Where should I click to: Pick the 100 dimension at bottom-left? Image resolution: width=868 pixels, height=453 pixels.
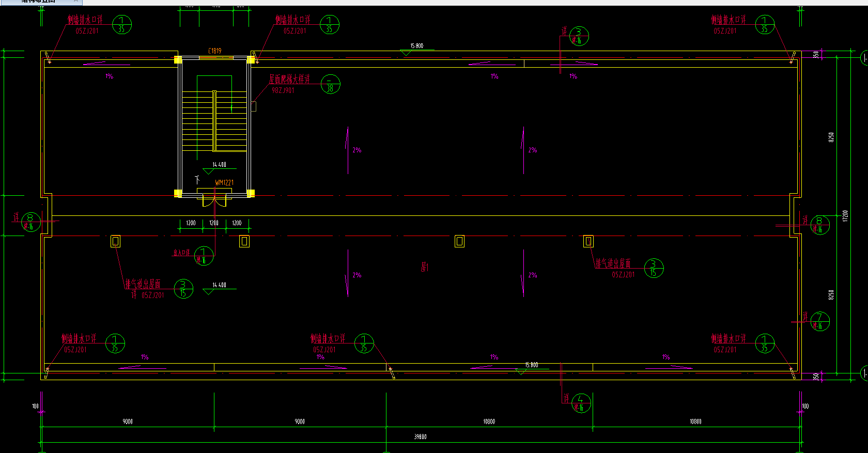click(x=35, y=407)
